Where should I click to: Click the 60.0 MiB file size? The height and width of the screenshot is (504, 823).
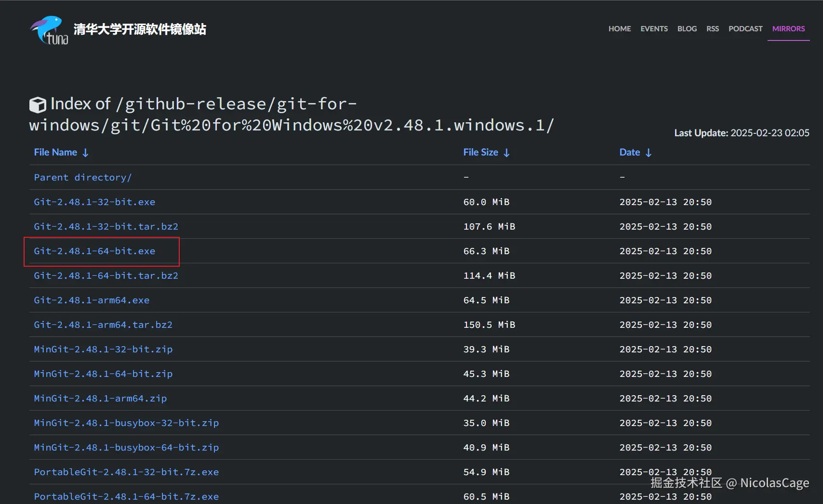[486, 202]
